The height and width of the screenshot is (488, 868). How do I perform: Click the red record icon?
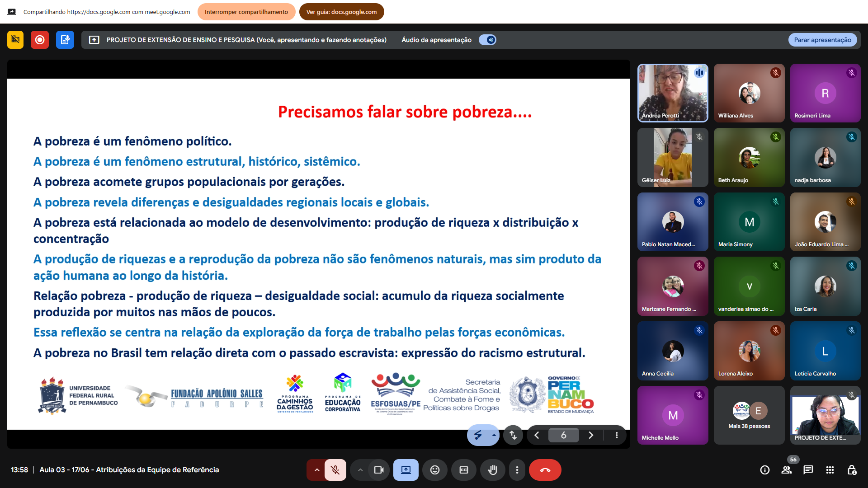click(x=40, y=40)
